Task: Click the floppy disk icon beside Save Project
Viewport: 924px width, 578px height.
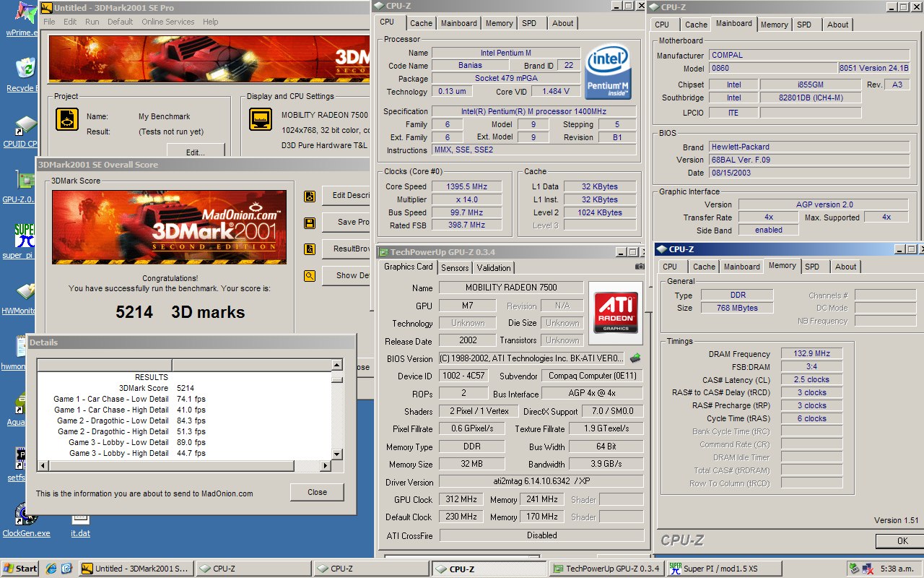Action: [x=310, y=223]
